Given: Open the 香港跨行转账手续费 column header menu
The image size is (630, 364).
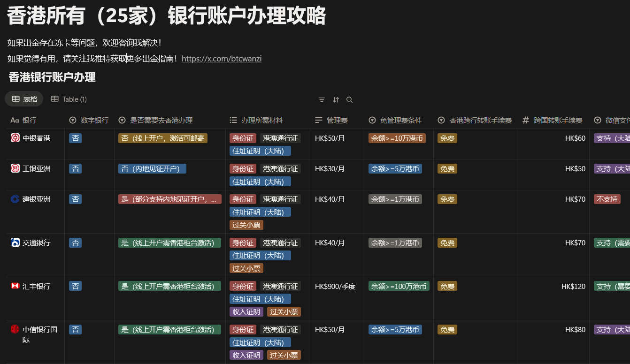Looking at the screenshot, I should pyautogui.click(x=476, y=121).
